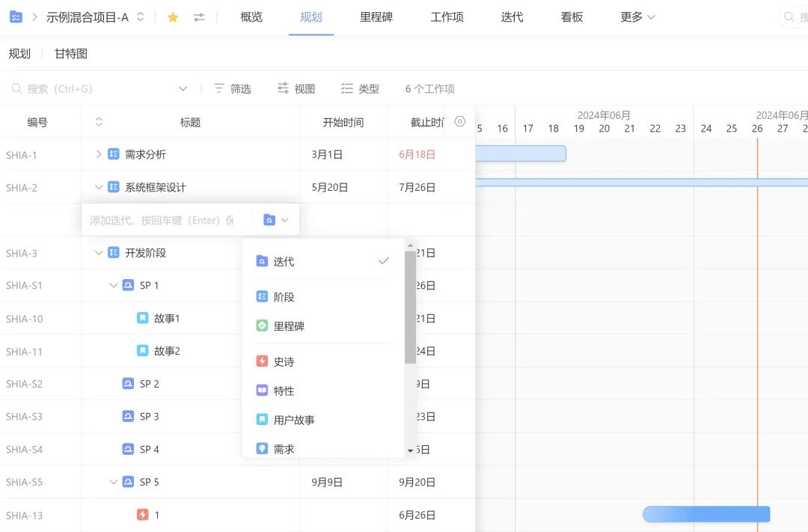Image resolution: width=808 pixels, height=532 pixels.
Task: Focus the 搜索 (Ctrl+G) search field
Action: click(x=93, y=88)
